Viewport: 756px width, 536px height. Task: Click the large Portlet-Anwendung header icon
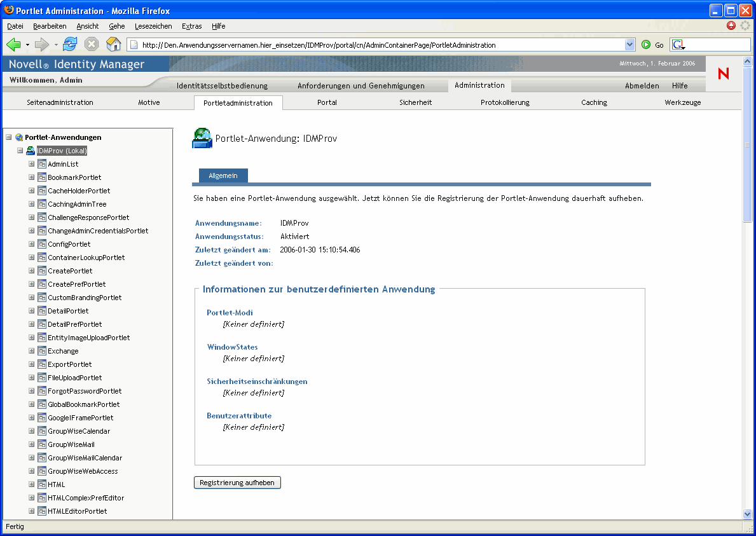[202, 138]
